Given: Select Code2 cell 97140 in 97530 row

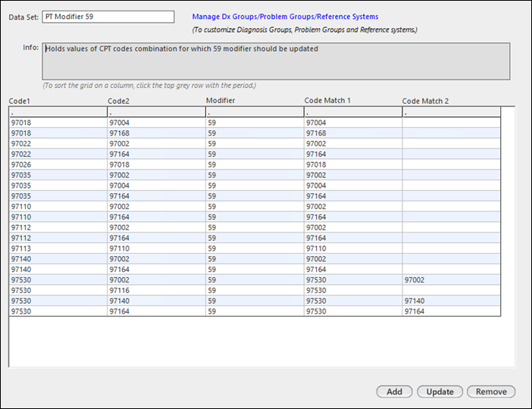Looking at the screenshot, I should tap(156, 301).
